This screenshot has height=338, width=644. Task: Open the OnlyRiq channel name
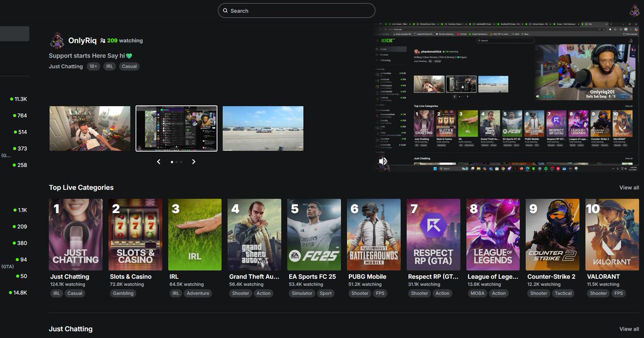(x=82, y=40)
